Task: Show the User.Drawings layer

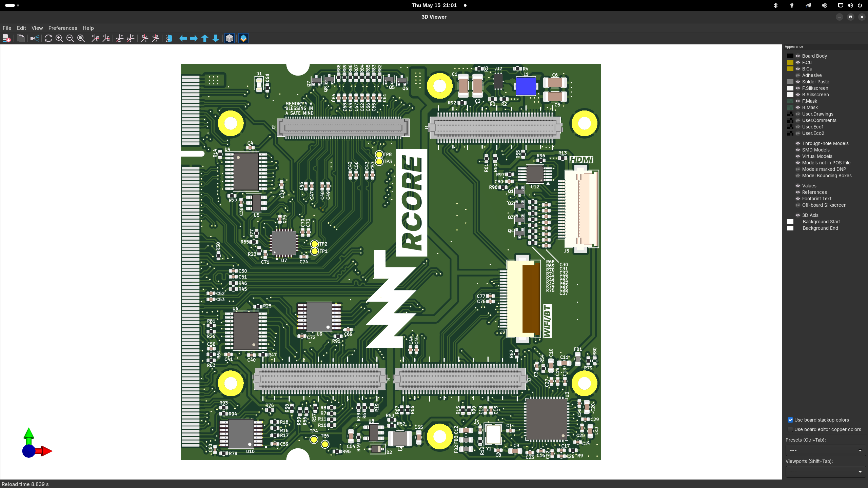Action: coord(798,114)
